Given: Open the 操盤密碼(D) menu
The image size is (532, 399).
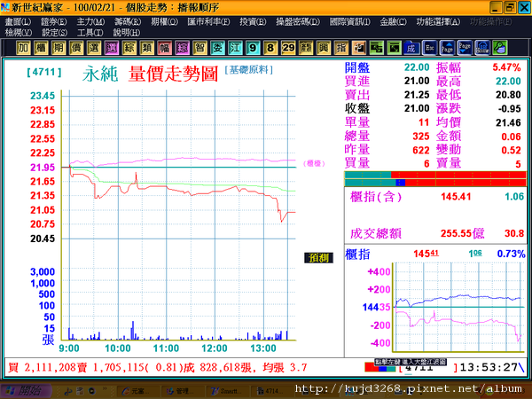Looking at the screenshot, I should pos(298,22).
